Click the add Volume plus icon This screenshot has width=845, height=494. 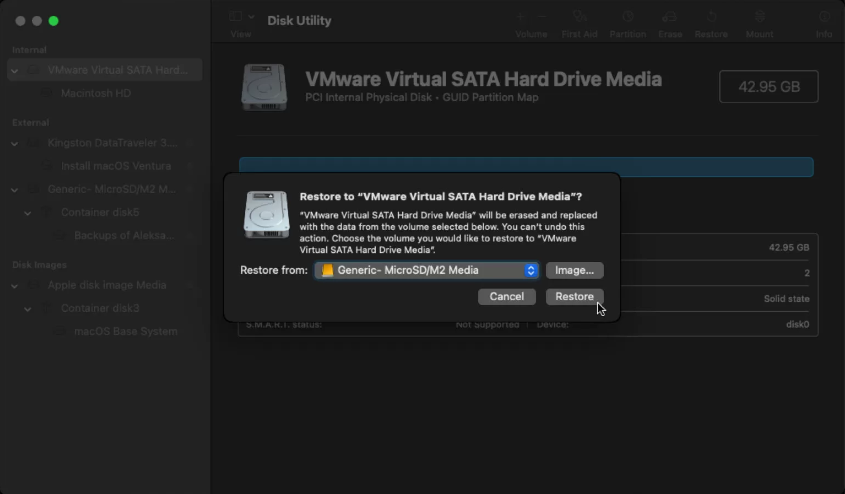(x=520, y=17)
